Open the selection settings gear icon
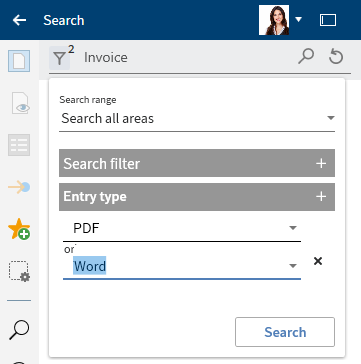Image resolution: width=361 pixels, height=364 pixels. point(19,271)
